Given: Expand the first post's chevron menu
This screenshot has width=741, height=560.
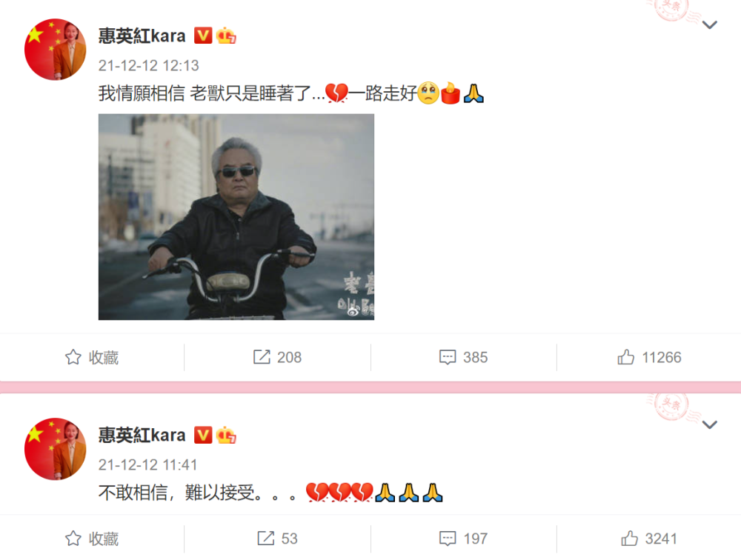Looking at the screenshot, I should pyautogui.click(x=710, y=25).
